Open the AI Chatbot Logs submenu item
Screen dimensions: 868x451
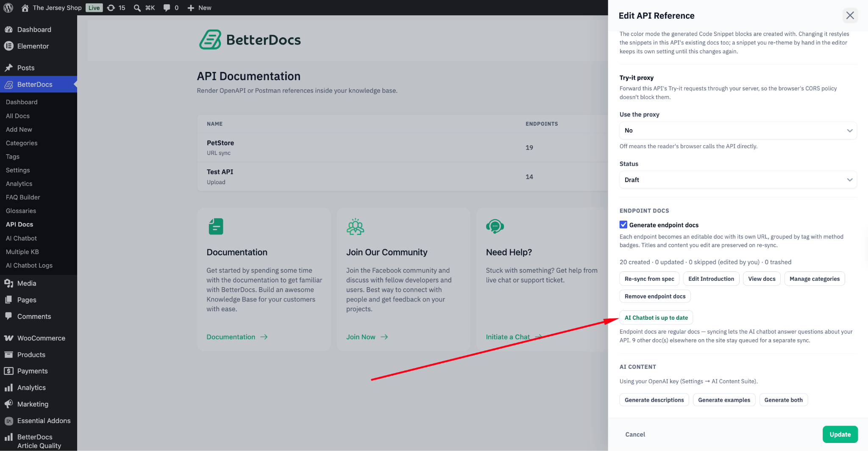click(x=29, y=266)
